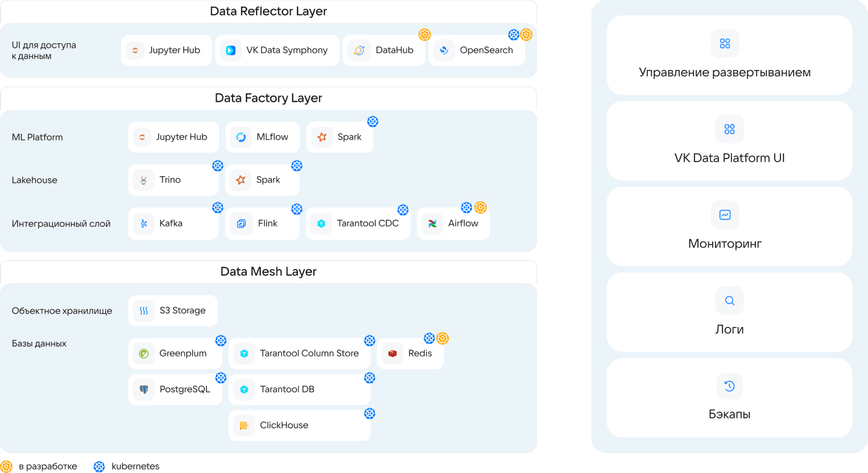Click the Spark star icon in Lakehouse row
868x473 pixels.
[241, 180]
